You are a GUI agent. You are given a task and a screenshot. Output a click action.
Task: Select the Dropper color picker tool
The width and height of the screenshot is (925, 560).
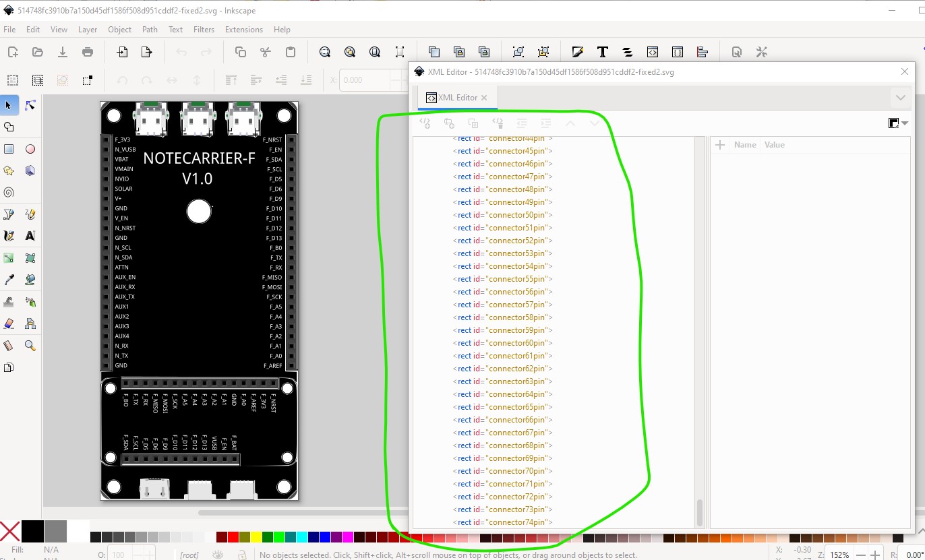pyautogui.click(x=9, y=280)
